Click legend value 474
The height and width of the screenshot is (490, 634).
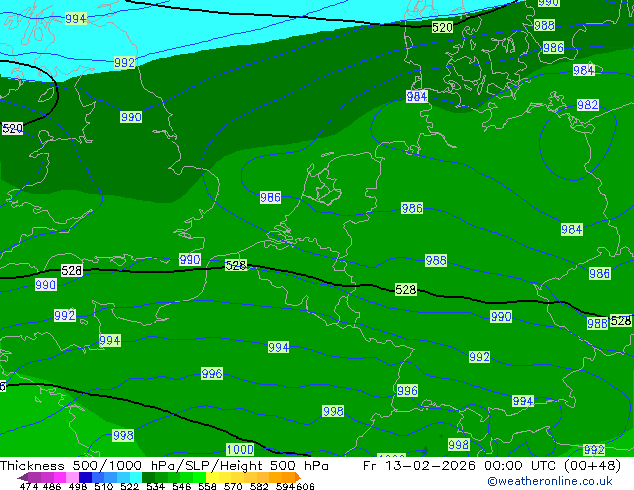pos(29,486)
